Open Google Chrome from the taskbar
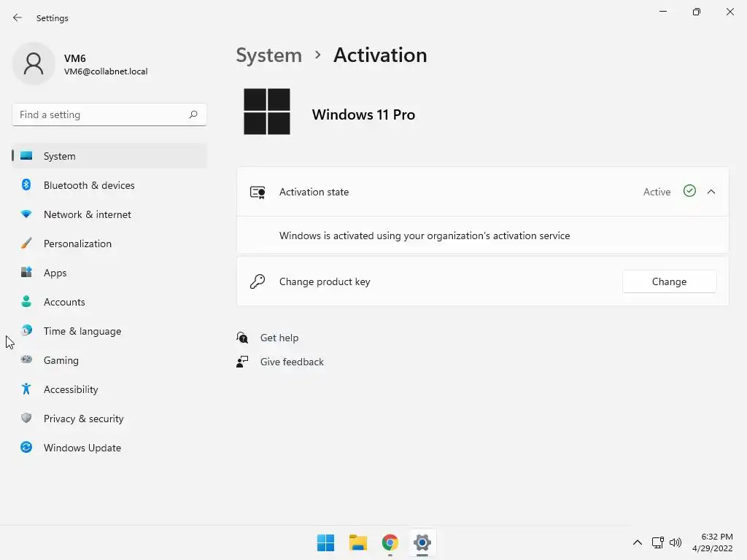 pos(390,542)
